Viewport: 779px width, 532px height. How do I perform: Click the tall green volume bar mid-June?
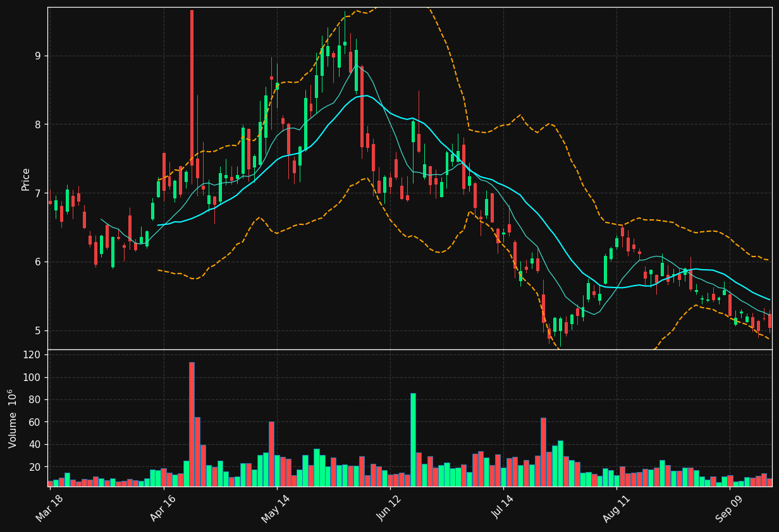click(x=413, y=440)
